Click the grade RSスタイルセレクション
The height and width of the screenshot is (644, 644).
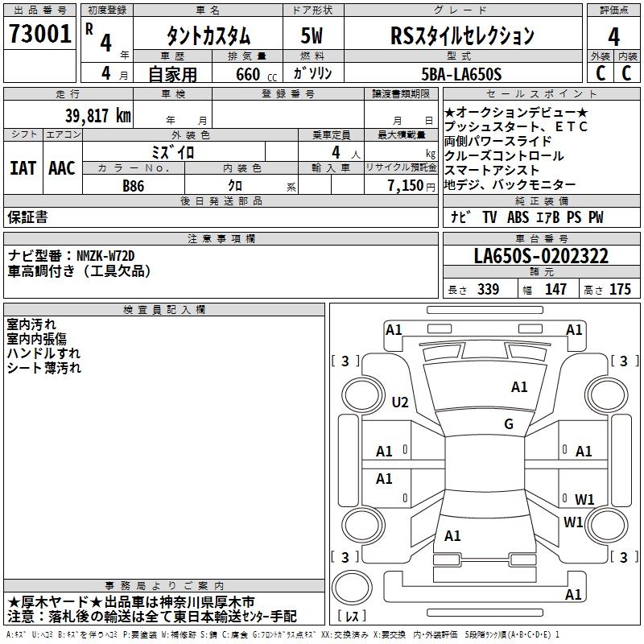click(462, 35)
